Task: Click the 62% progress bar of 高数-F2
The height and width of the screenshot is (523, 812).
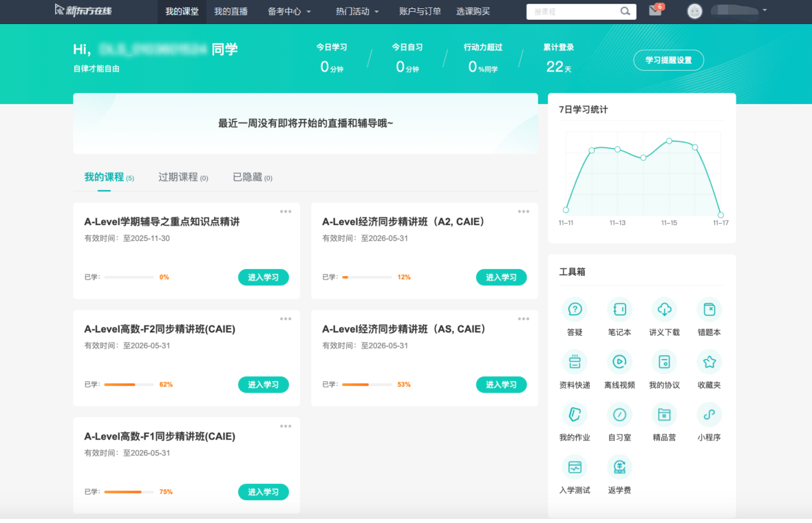Action: [129, 385]
